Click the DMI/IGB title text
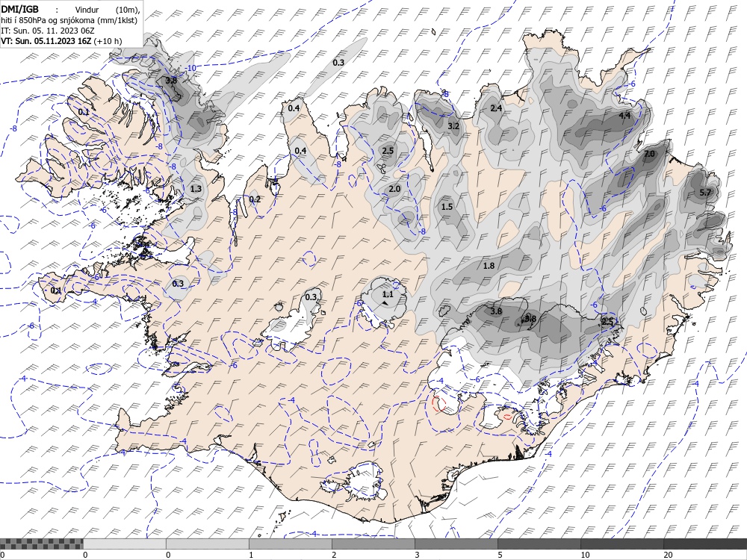The image size is (747, 560). coord(20,8)
